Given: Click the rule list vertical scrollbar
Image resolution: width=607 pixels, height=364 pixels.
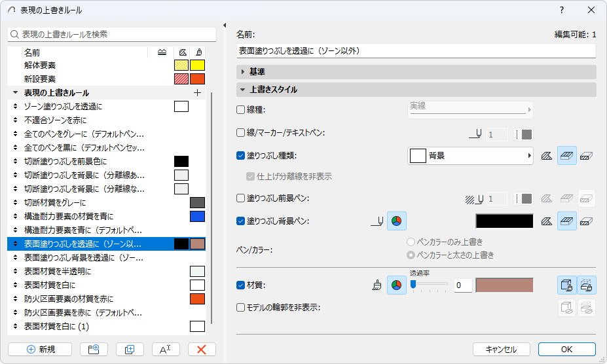Looking at the screenshot, I should [x=212, y=208].
